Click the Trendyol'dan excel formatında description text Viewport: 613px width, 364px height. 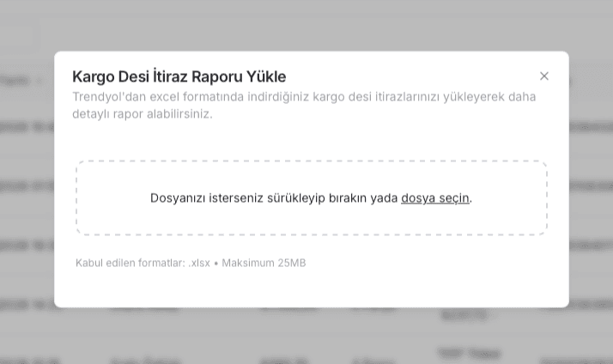click(x=304, y=106)
